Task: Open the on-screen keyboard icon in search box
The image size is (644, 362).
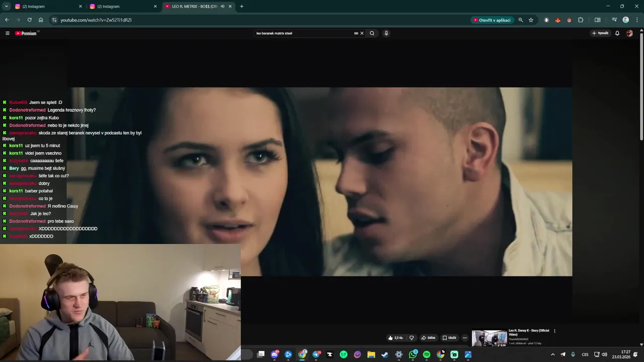Action: click(x=356, y=33)
